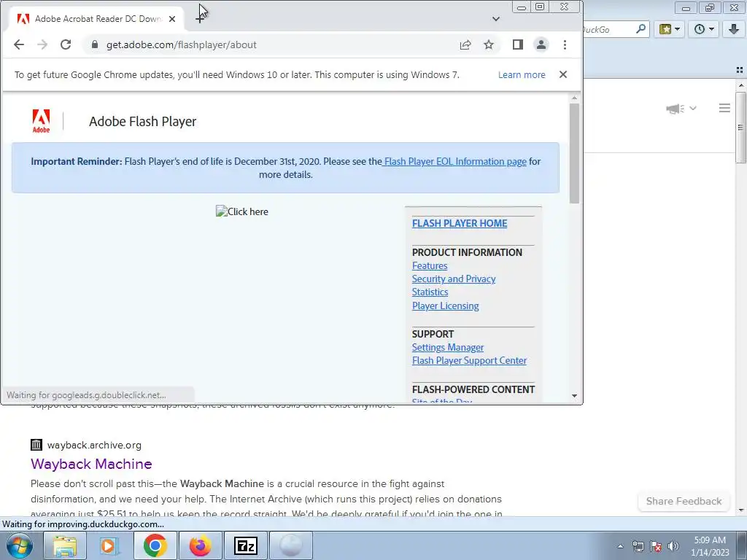The height and width of the screenshot is (560, 747).
Task: Click Firefox page scrollbar thumb
Action: 741,128
